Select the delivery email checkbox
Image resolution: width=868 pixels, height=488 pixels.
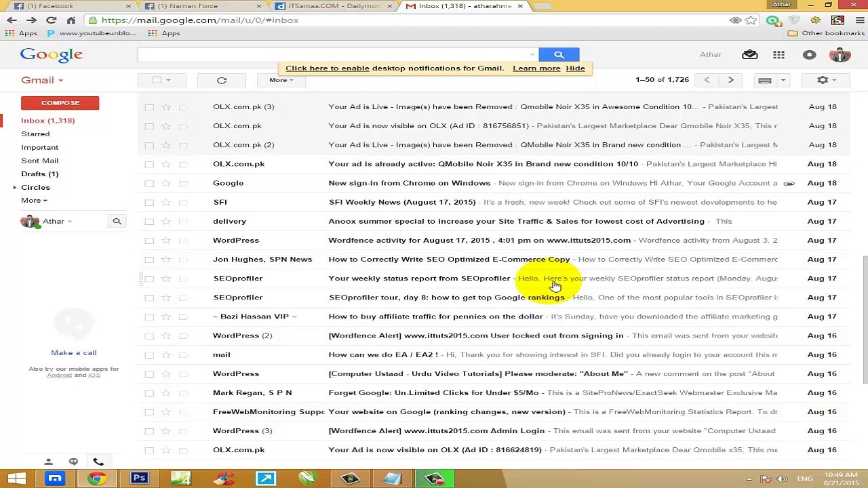[149, 221]
